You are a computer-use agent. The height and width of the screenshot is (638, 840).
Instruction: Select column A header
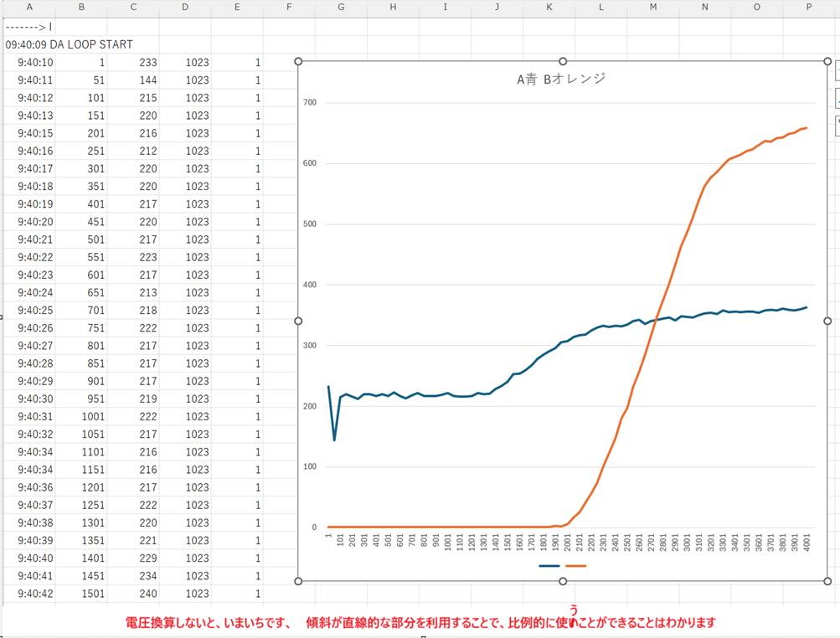point(29,8)
